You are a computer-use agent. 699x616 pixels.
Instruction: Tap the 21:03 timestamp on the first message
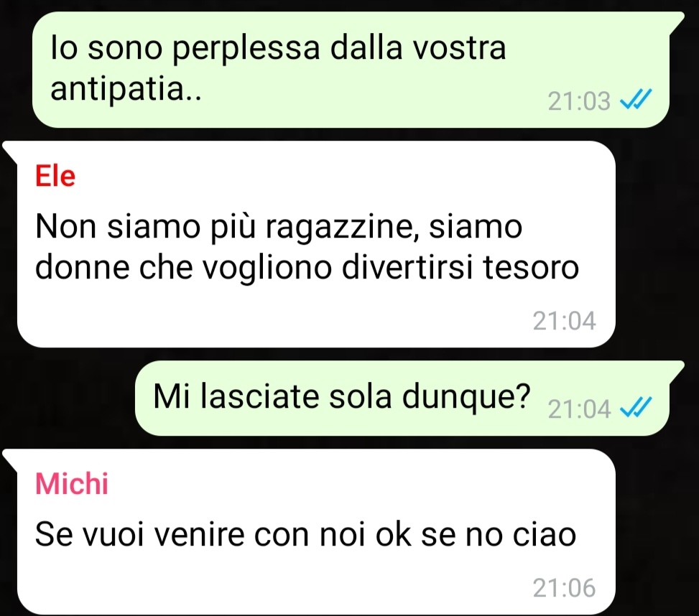pyautogui.click(x=578, y=101)
